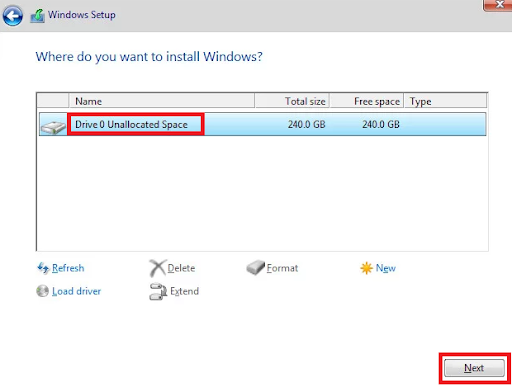Image resolution: width=512 pixels, height=387 pixels.
Task: Click the Format link
Action: tap(282, 268)
